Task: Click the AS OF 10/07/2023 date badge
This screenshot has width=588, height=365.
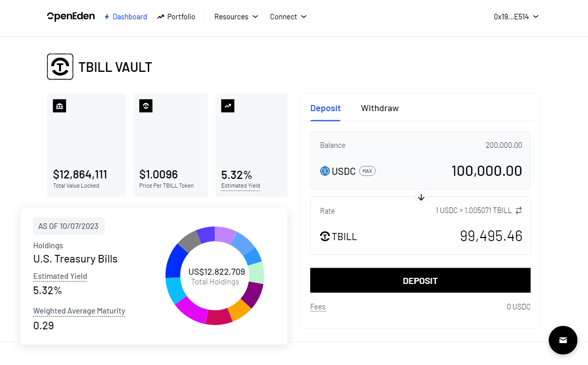Action: pyautogui.click(x=69, y=226)
